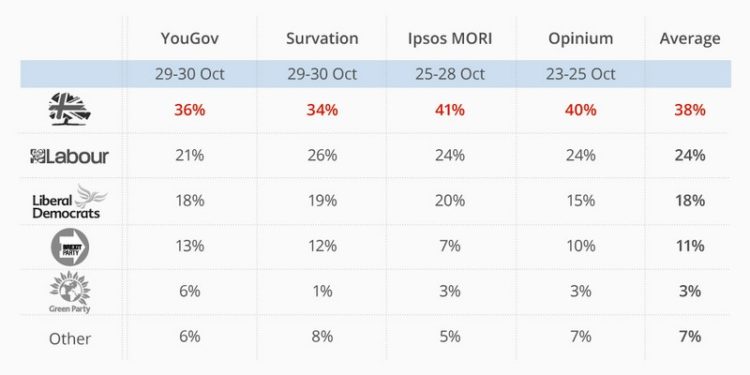Click the Liberal Democrats bird logo
Image resolution: width=750 pixels, height=375 pixels.
(x=70, y=202)
